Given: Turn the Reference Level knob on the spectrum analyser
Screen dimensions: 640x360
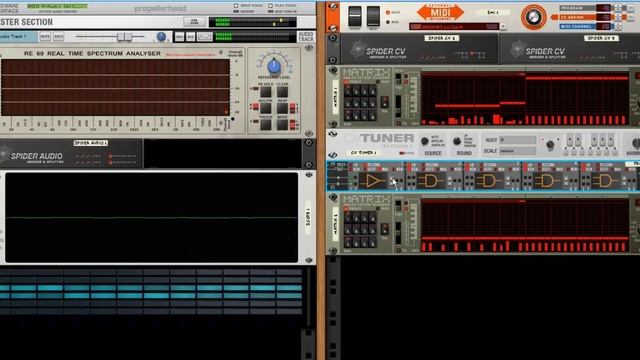Looking at the screenshot, I should (x=274, y=66).
